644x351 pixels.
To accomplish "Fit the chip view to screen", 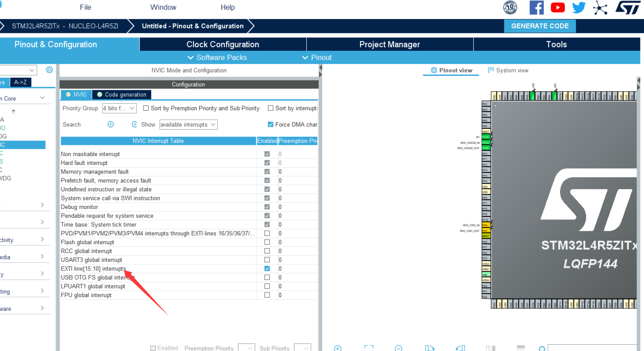I will pos(369,348).
